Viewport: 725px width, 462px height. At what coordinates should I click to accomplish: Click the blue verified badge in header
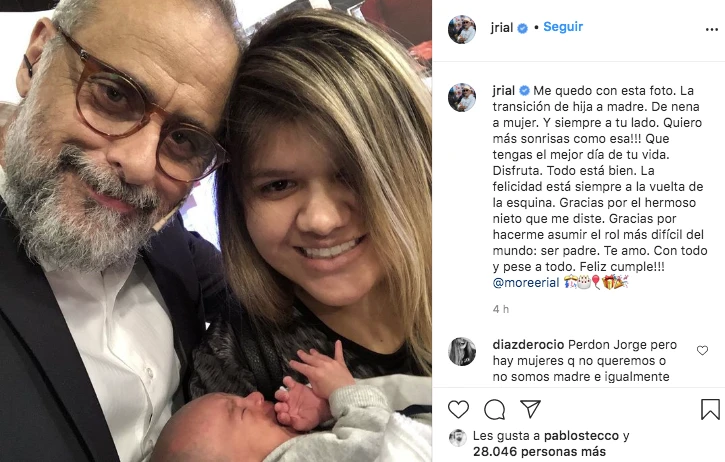tap(522, 28)
